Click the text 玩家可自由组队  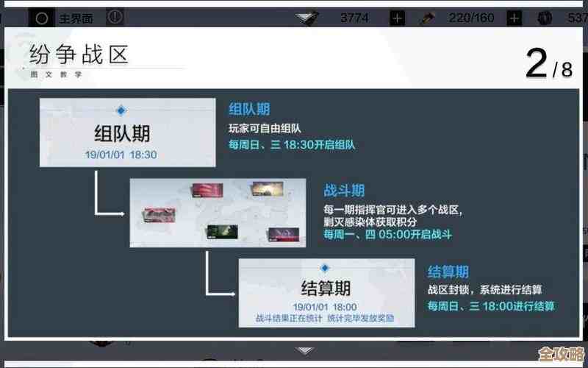click(x=265, y=128)
